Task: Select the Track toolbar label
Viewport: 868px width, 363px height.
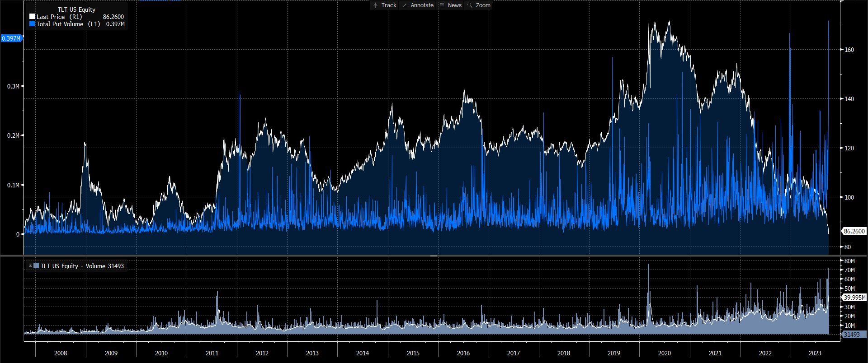Action: click(389, 5)
